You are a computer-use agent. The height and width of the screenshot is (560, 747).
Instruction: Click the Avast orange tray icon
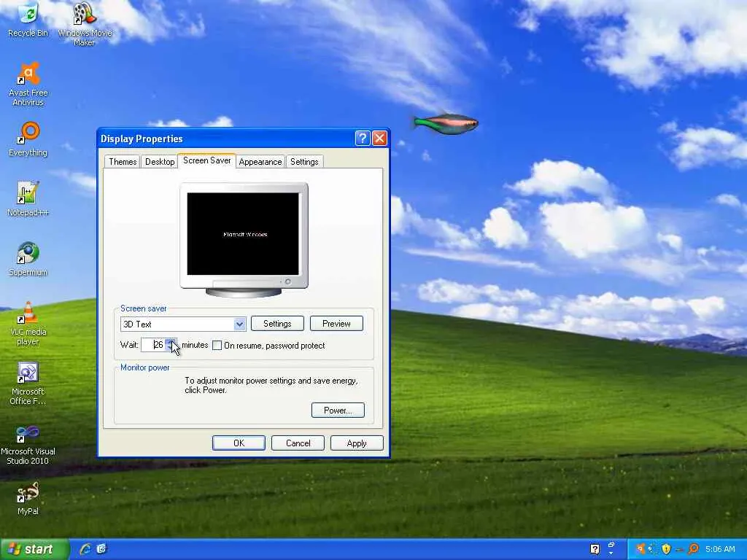tap(640, 550)
